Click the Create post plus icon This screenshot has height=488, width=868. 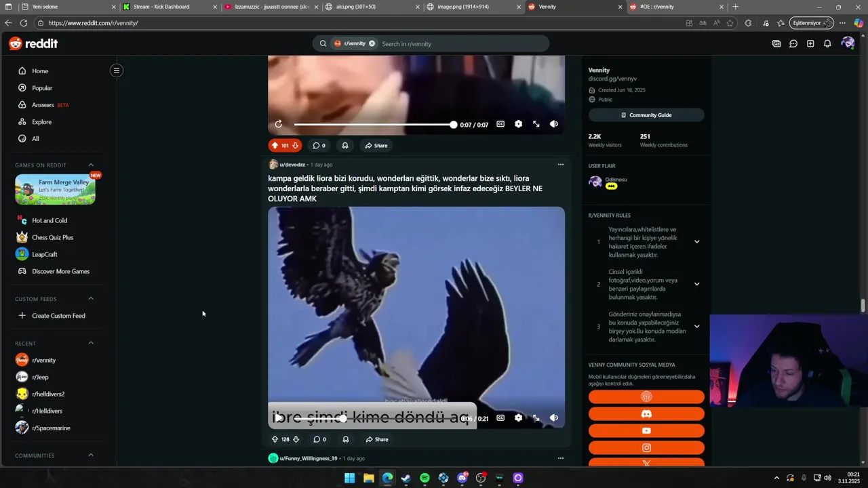pos(810,43)
